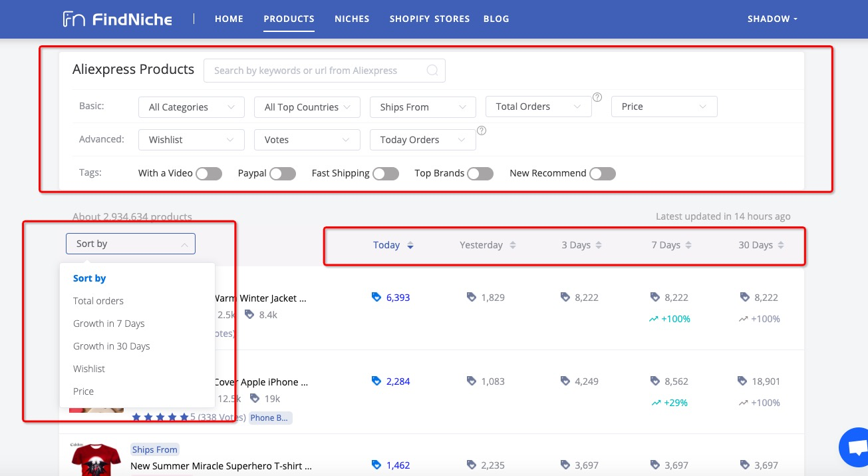The width and height of the screenshot is (868, 476).
Task: Open the help icon beside Total Orders
Action: (x=597, y=97)
